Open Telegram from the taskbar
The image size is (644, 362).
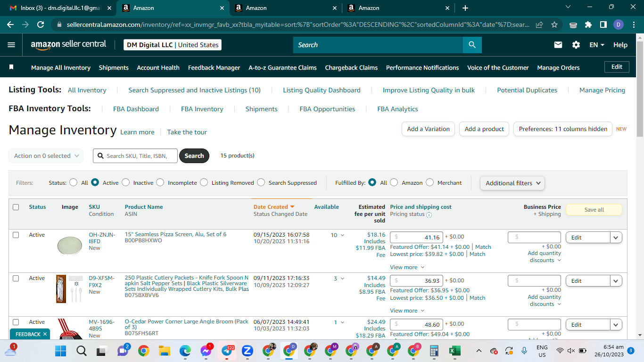click(226, 351)
